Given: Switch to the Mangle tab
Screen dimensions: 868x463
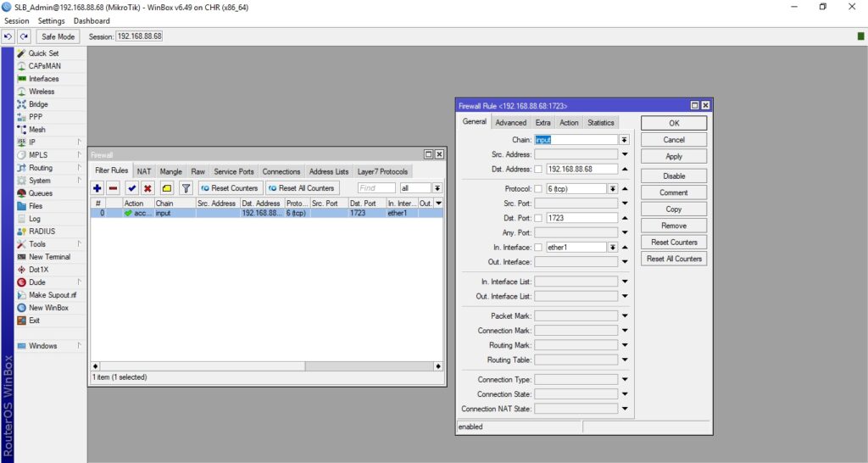Looking at the screenshot, I should click(x=170, y=171).
